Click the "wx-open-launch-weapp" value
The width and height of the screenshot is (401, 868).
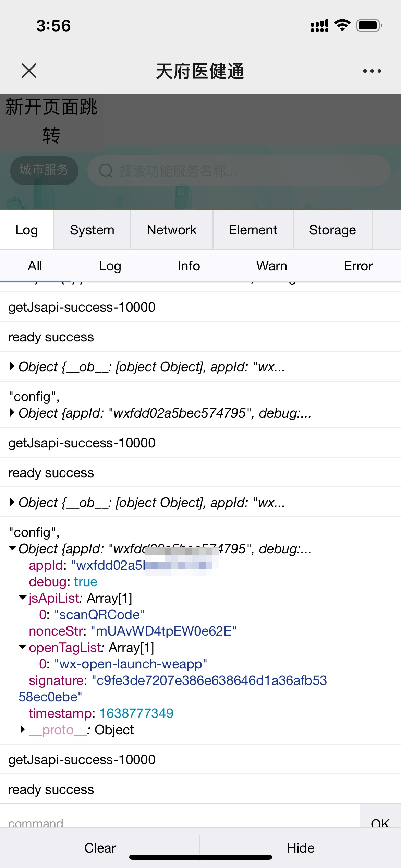pos(131,664)
